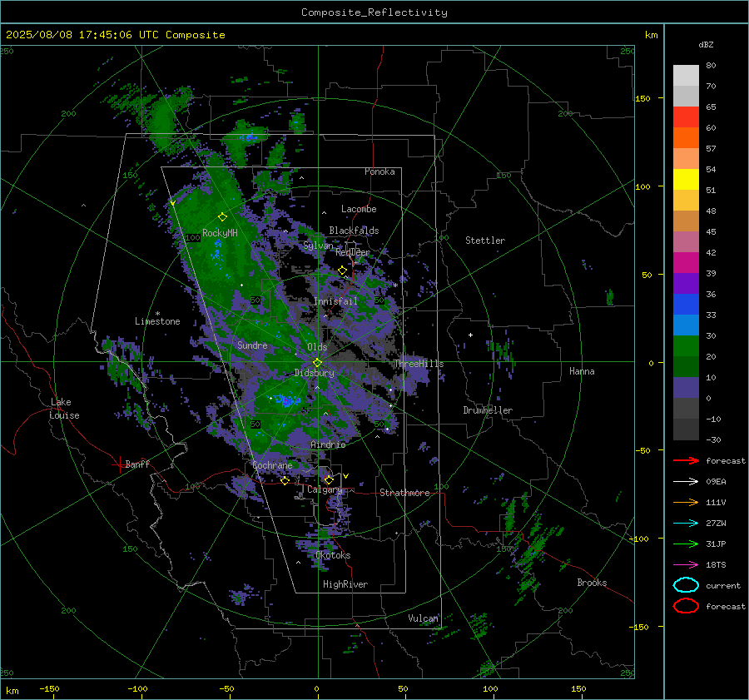Click the 18TS legend label
Viewport: 749px width, 700px height.
click(716, 565)
